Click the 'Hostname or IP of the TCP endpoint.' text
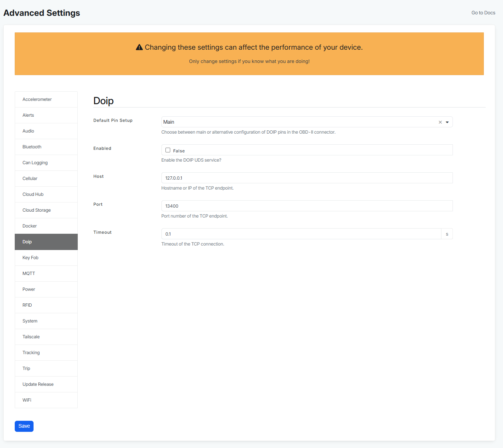 [198, 188]
